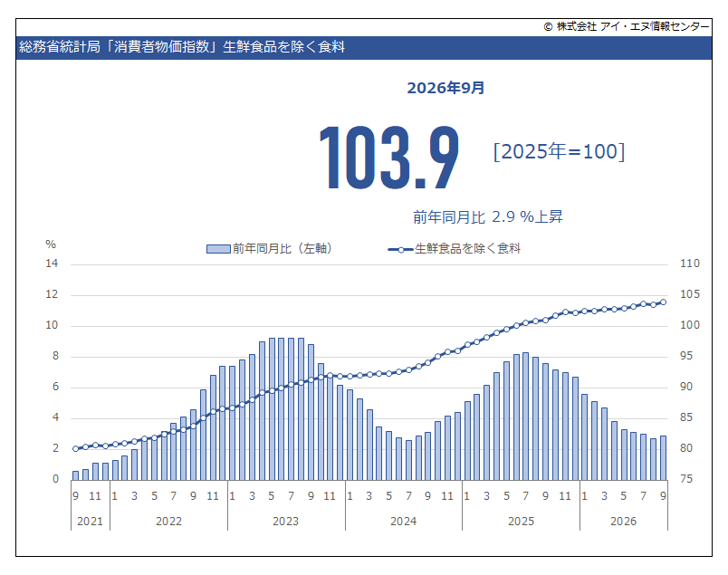Click the year label '2026' on the x-axis
Viewport: 728px width, 575px height.
624,522
